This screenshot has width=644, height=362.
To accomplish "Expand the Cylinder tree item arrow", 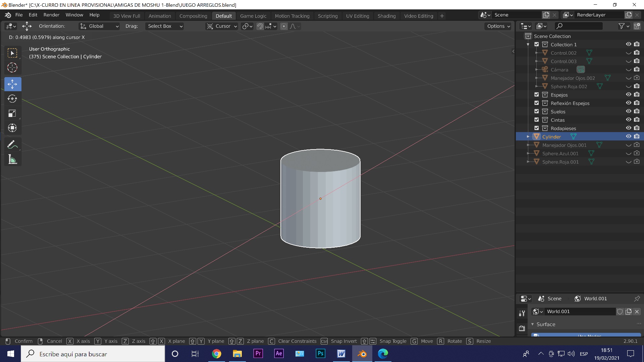I will [528, 136].
